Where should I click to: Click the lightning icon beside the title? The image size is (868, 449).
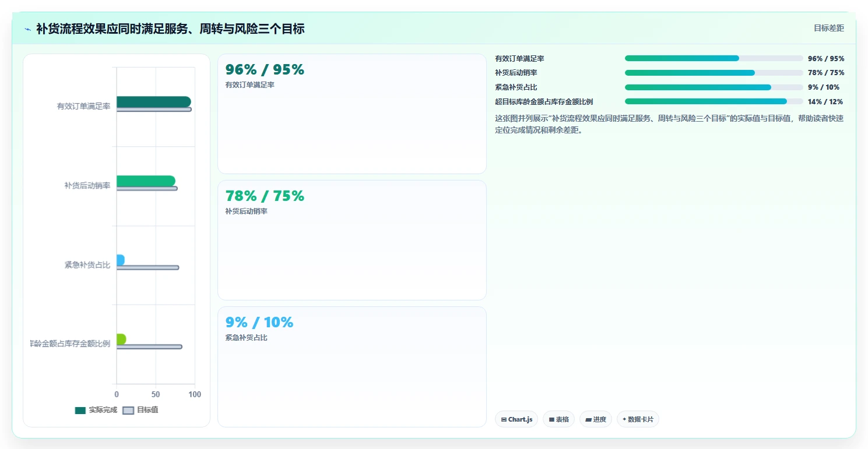[x=27, y=29]
